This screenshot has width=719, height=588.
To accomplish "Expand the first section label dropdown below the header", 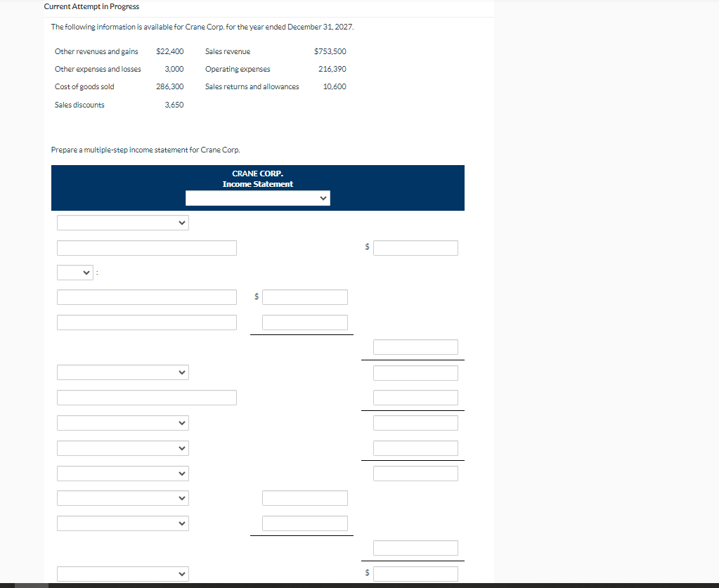I will point(122,222).
